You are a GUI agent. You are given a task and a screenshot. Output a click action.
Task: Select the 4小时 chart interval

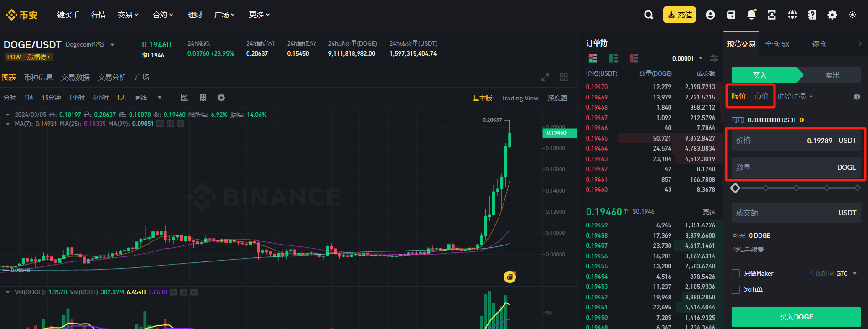(x=100, y=98)
